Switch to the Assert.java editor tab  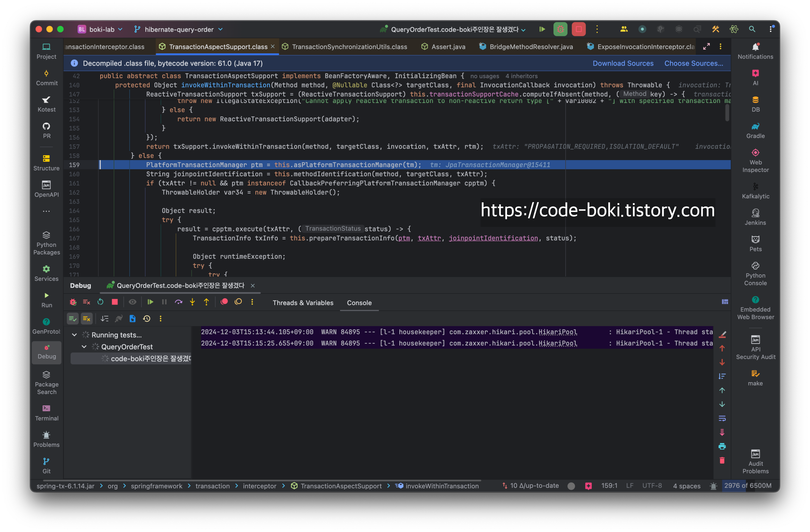[x=448, y=47]
